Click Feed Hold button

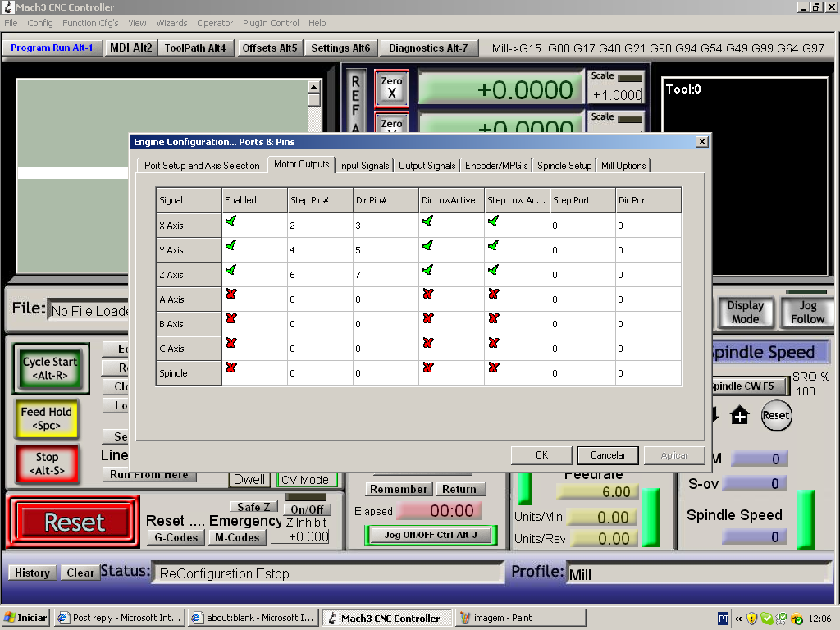[x=47, y=418]
